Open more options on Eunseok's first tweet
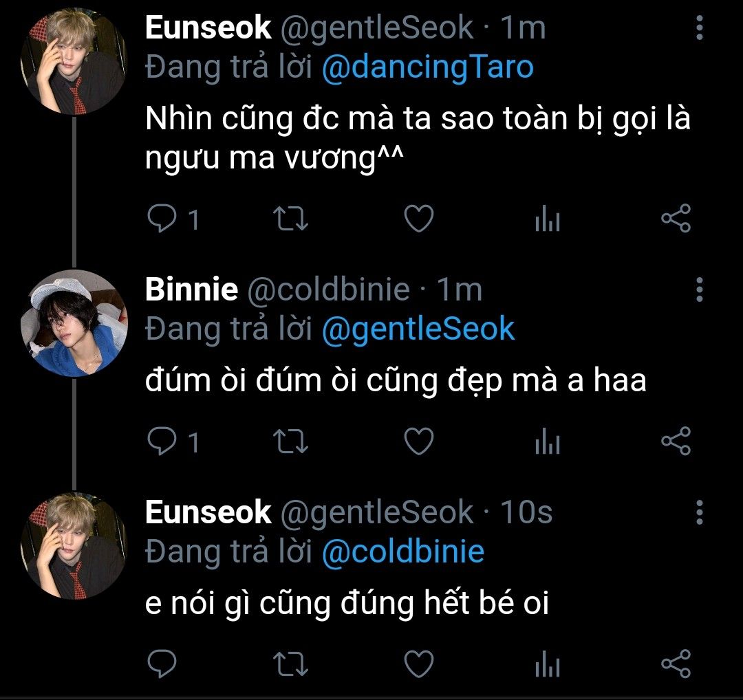The image size is (743, 700). point(699,28)
